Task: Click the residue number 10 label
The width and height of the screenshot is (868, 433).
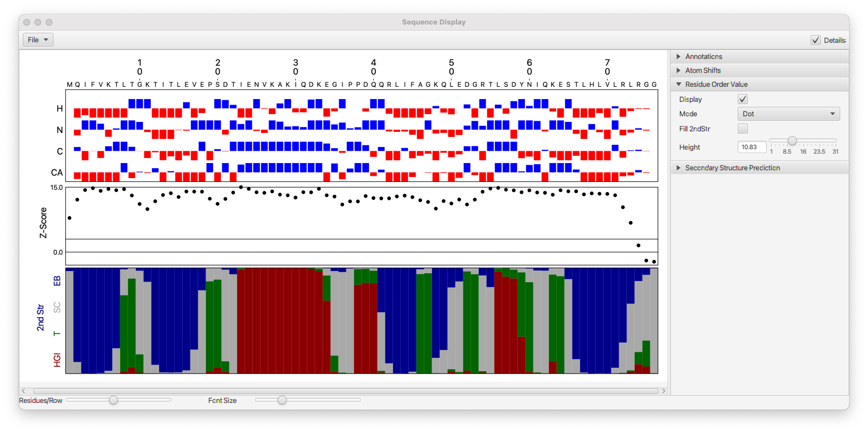Action: pyautogui.click(x=140, y=67)
